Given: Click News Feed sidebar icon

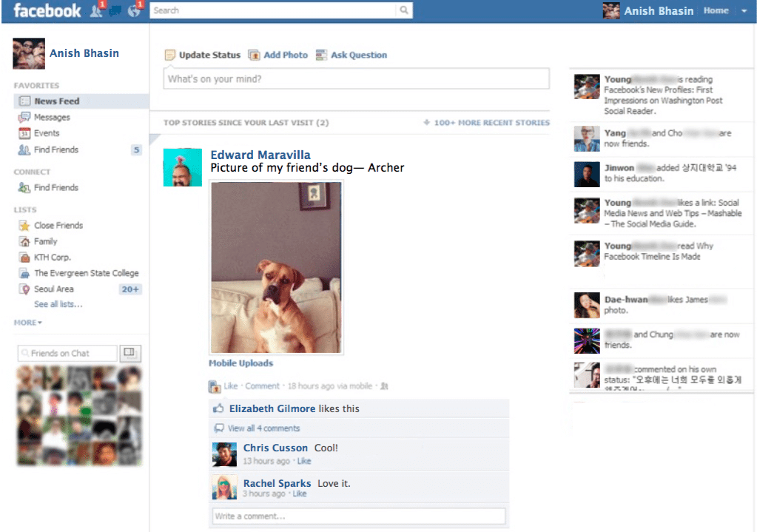Looking at the screenshot, I should point(24,101).
